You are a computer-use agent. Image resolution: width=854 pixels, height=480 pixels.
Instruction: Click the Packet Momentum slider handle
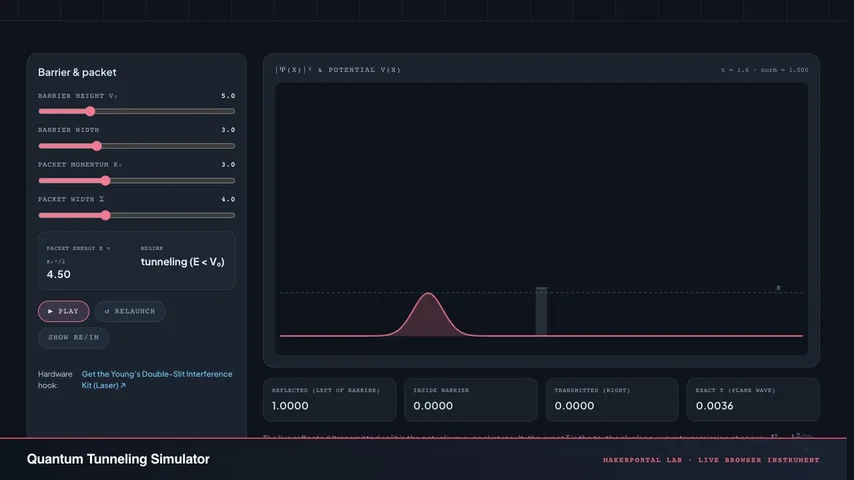[106, 180]
